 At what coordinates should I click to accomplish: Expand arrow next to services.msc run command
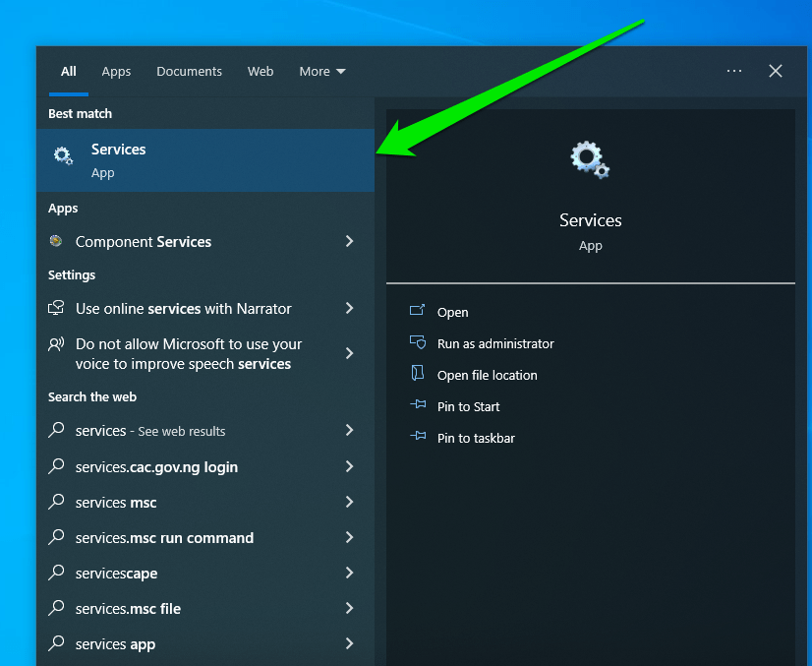tap(349, 538)
